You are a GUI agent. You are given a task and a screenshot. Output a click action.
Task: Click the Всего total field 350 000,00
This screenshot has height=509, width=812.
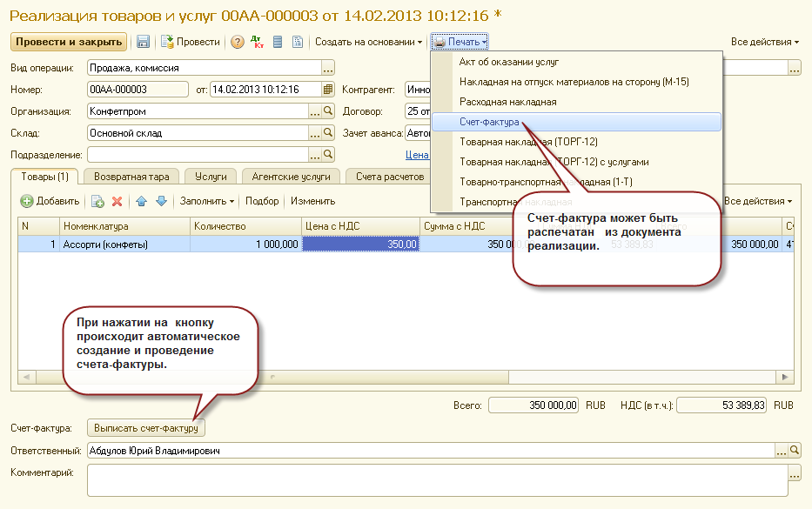click(534, 405)
